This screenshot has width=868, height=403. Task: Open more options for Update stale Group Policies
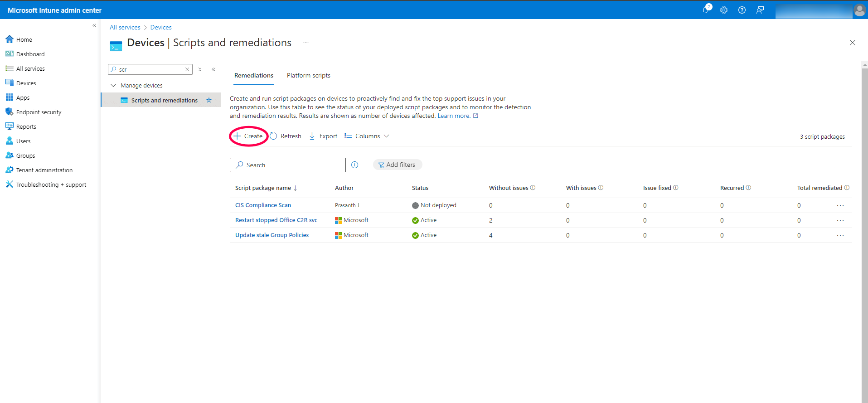(x=840, y=235)
